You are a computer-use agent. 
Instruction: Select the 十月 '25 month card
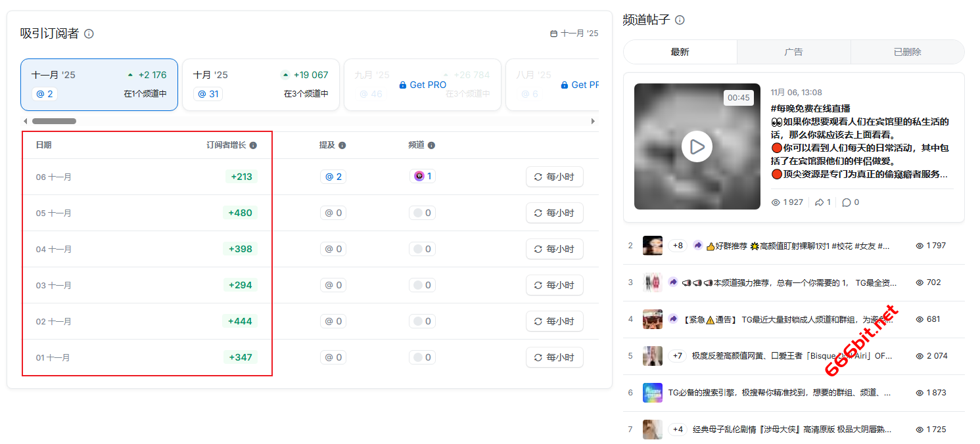coord(260,84)
